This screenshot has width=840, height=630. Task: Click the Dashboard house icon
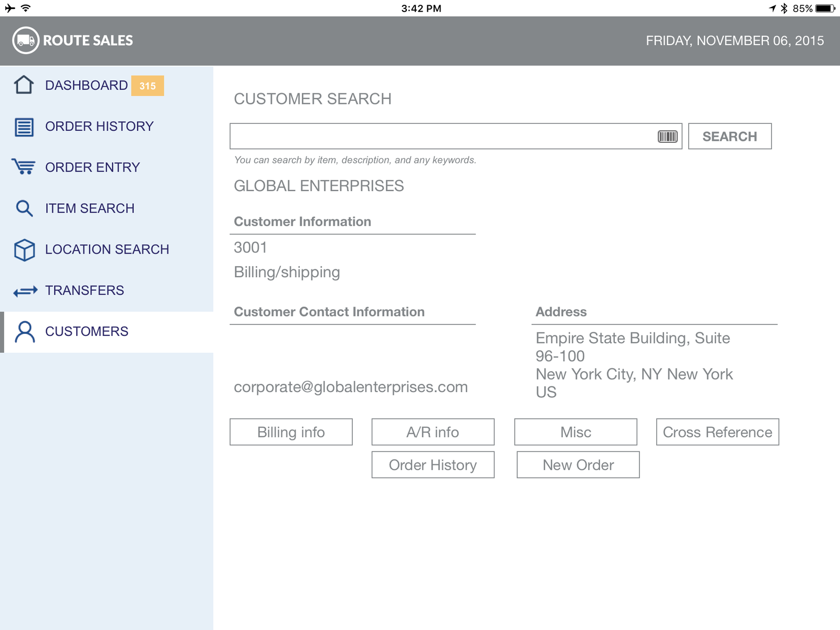[x=24, y=85]
